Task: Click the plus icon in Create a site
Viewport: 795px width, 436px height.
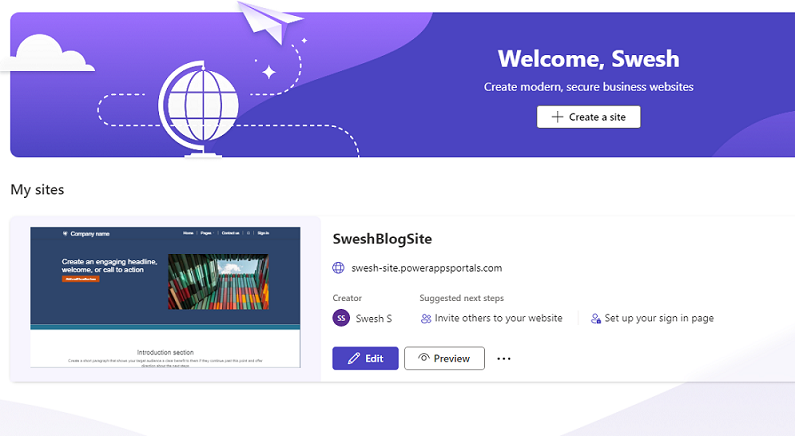Action: [x=557, y=117]
